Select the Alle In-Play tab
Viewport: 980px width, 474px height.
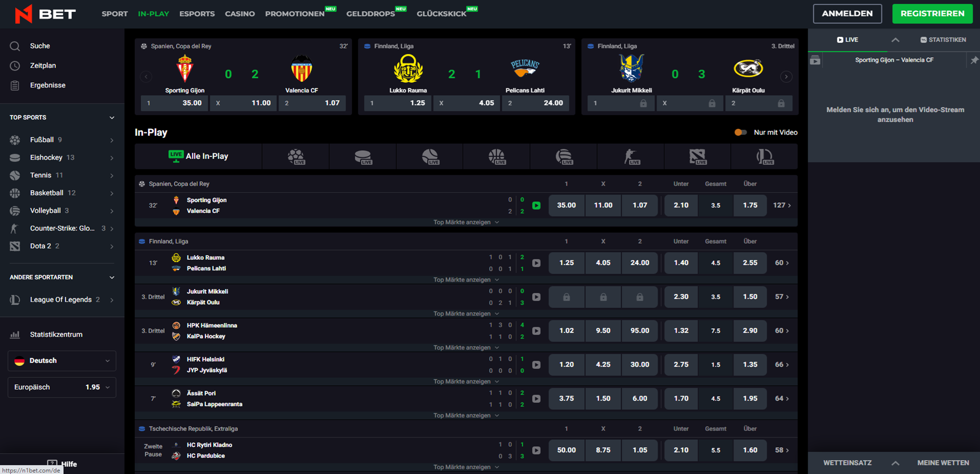point(198,157)
